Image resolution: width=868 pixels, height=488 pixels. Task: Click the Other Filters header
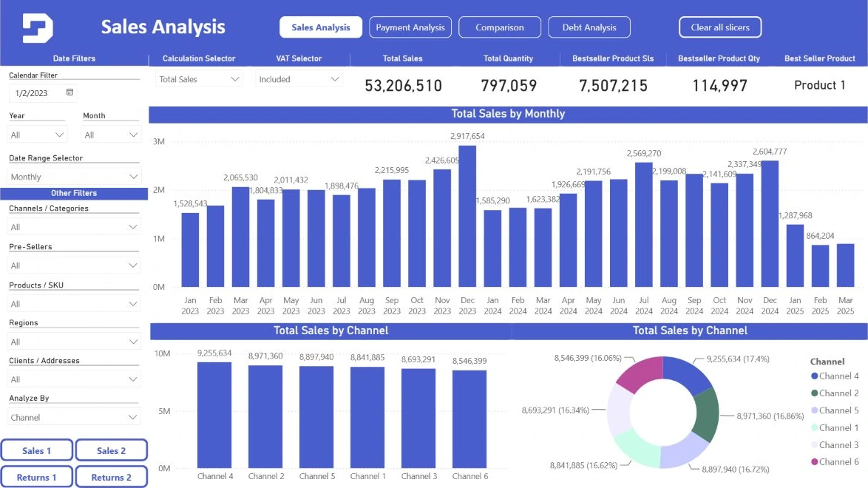click(74, 193)
